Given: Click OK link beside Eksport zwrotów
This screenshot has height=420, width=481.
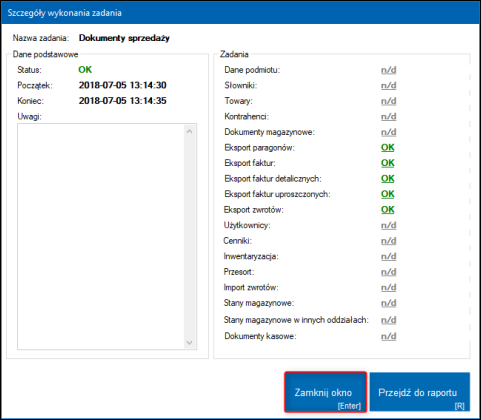Looking at the screenshot, I should coord(388,210).
